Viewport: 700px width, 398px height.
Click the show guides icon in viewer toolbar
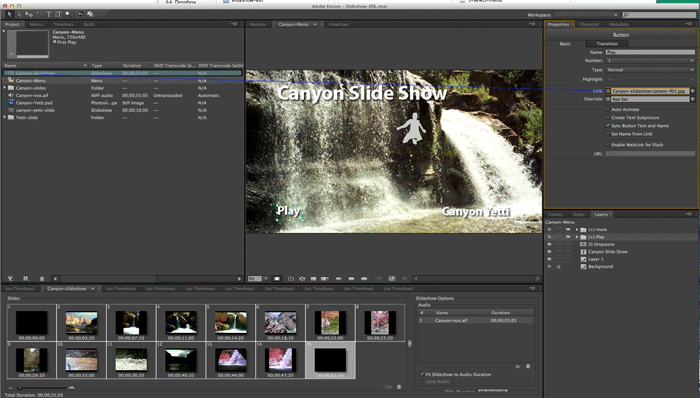[313, 278]
